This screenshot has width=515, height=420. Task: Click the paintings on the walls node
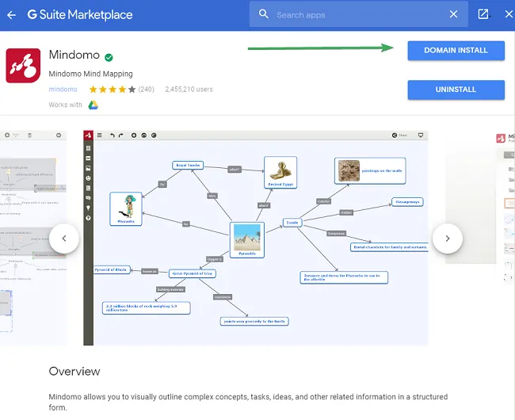coord(370,170)
